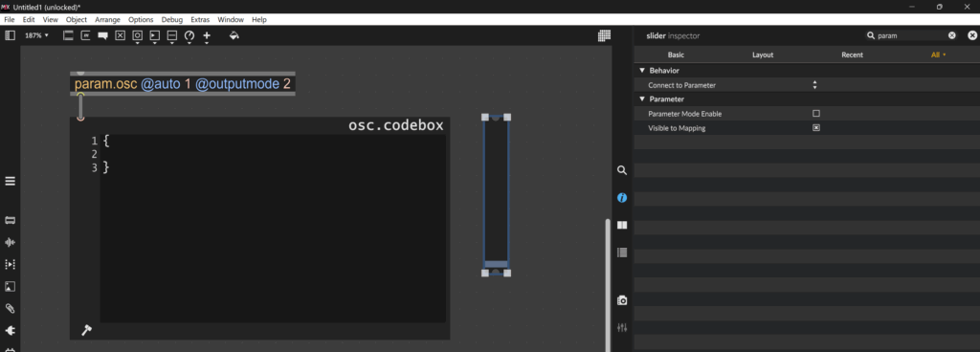Viewport: 980px width, 352px height.
Task: Open the Debug menu
Action: pyautogui.click(x=172, y=19)
